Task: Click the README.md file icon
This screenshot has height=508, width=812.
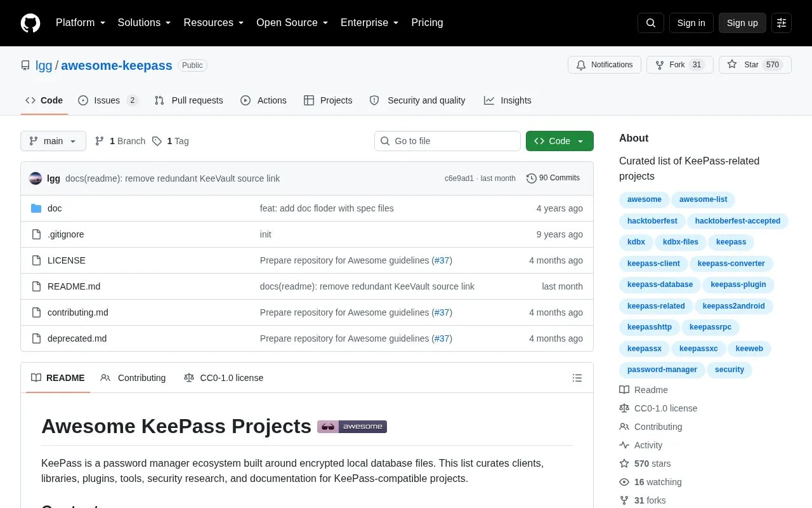Action: click(36, 286)
